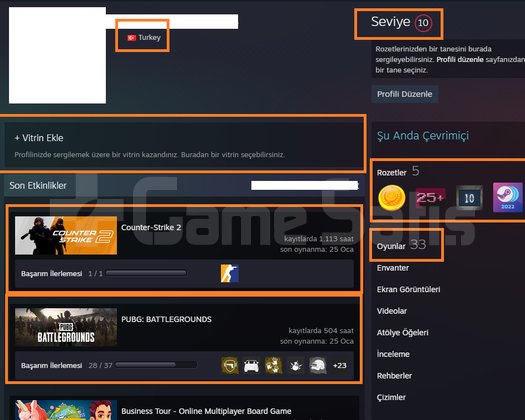Open the 25+ games badge

coord(430,198)
